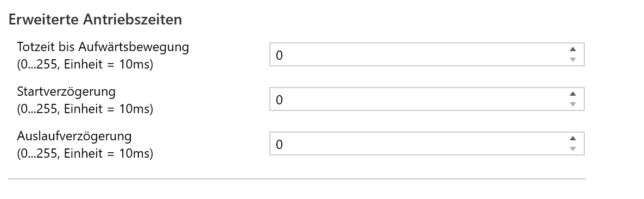
Task: Increment Startverzögerung with the up arrow
Action: (x=573, y=94)
